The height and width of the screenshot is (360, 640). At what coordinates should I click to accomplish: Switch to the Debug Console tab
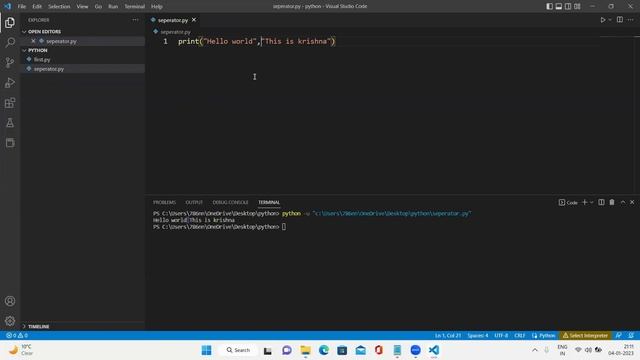[230, 202]
